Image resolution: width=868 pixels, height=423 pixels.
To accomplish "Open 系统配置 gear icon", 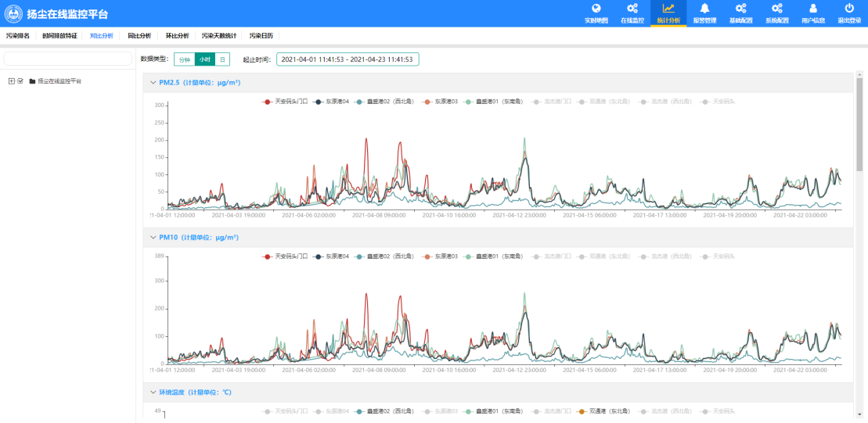I will pyautogui.click(x=776, y=9).
